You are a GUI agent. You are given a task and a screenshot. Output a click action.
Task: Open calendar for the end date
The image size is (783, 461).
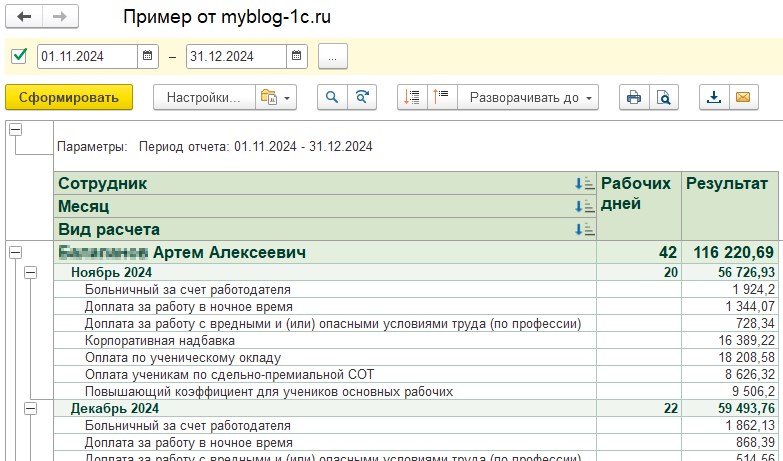pos(297,56)
